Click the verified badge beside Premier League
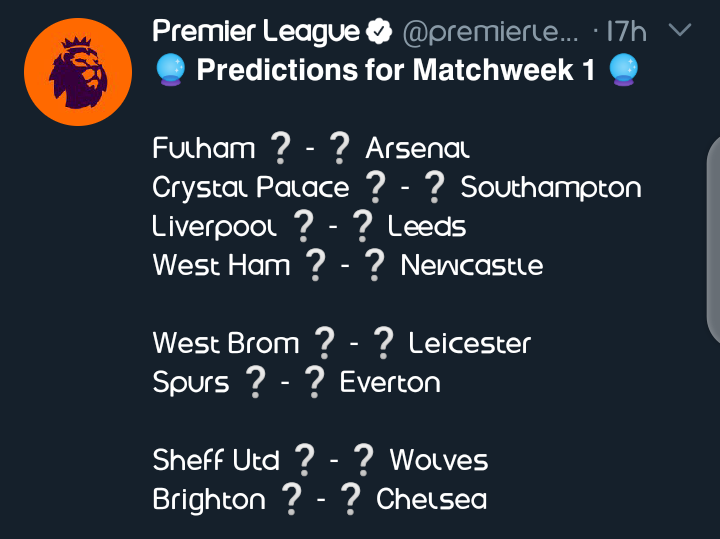This screenshot has height=539, width=720. click(379, 33)
